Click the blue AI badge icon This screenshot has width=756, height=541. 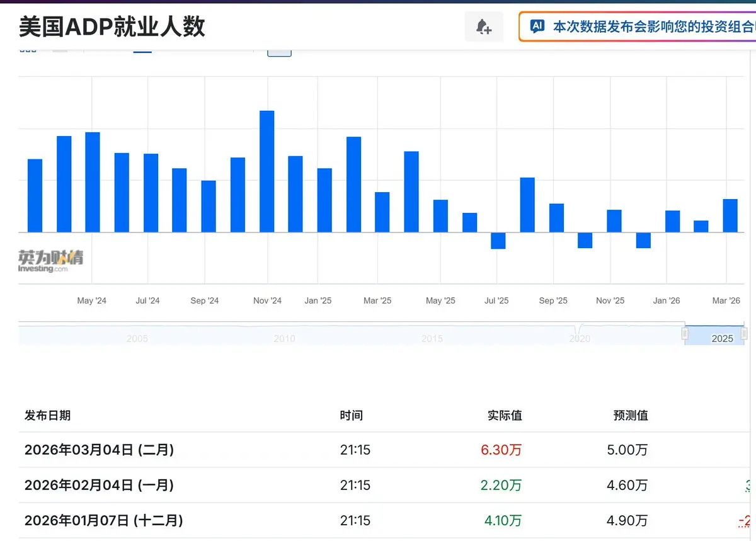[537, 26]
